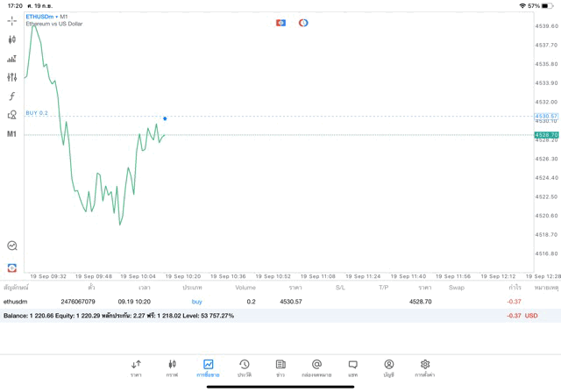The width and height of the screenshot is (561, 392).
Task: Select the crosshair tool in left toolbar
Action: coord(11,20)
